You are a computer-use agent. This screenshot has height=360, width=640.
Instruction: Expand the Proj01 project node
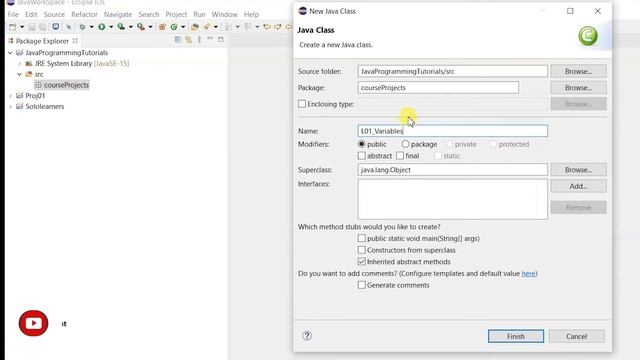pos(10,96)
